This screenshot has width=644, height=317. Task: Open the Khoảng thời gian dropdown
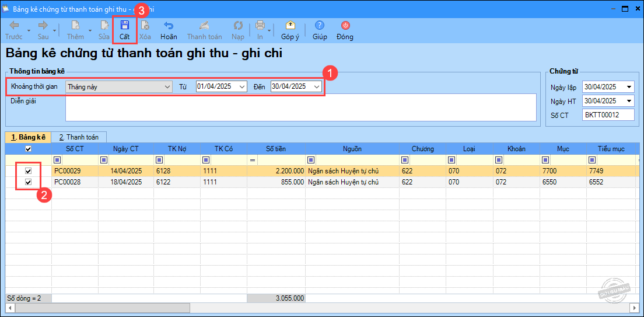(x=167, y=87)
